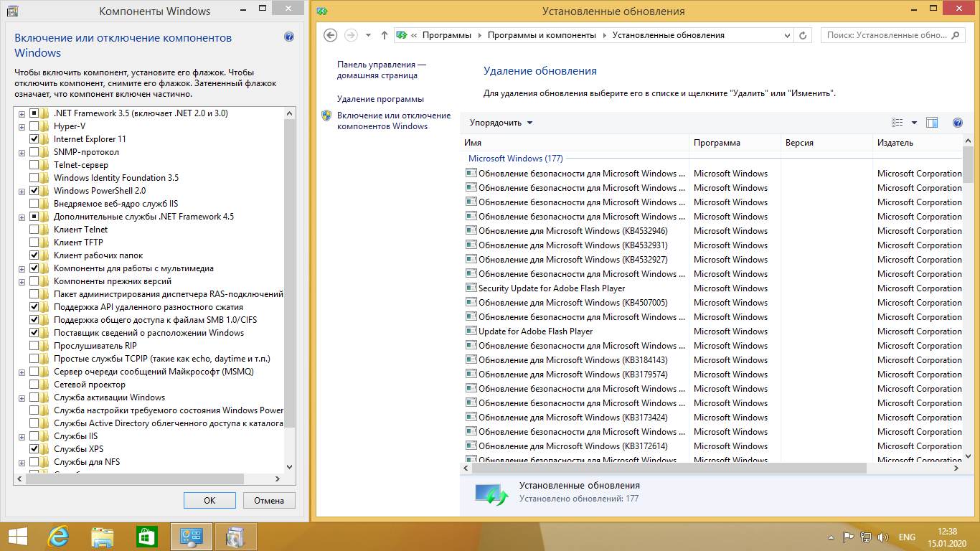This screenshot has height=551, width=980.
Task: Click OK in Windows Features dialog
Action: coord(209,501)
